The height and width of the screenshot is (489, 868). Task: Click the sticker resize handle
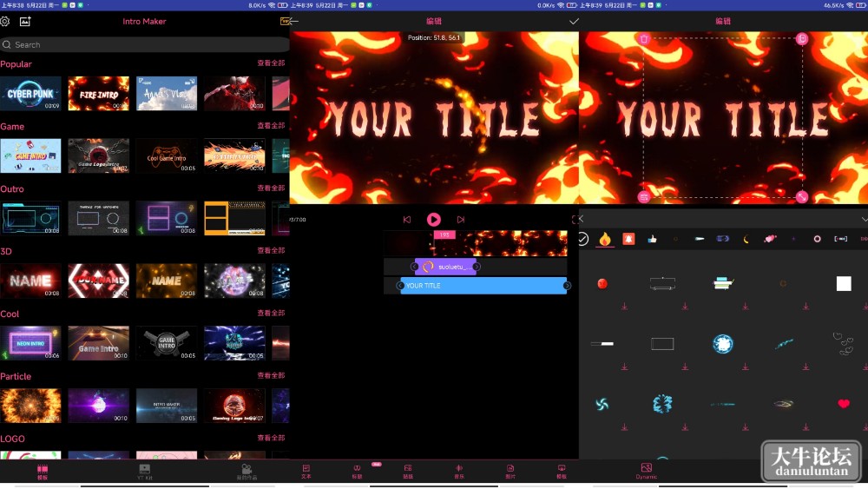tap(802, 196)
